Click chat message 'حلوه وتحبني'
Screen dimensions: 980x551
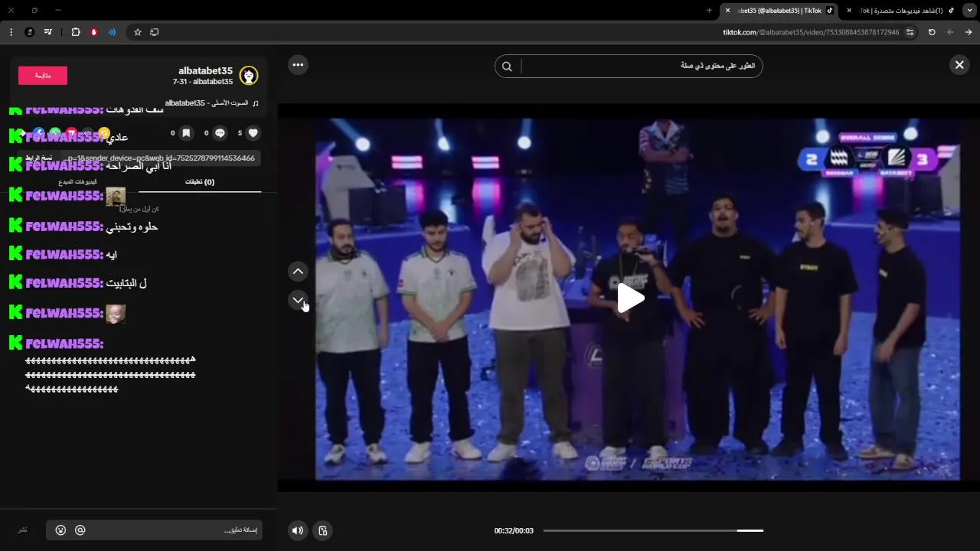[132, 227]
